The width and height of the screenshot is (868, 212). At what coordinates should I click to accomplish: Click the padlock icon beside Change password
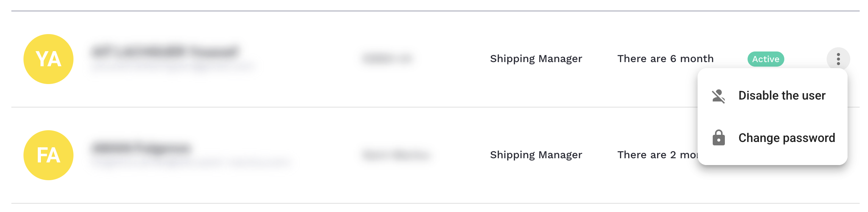click(x=718, y=138)
